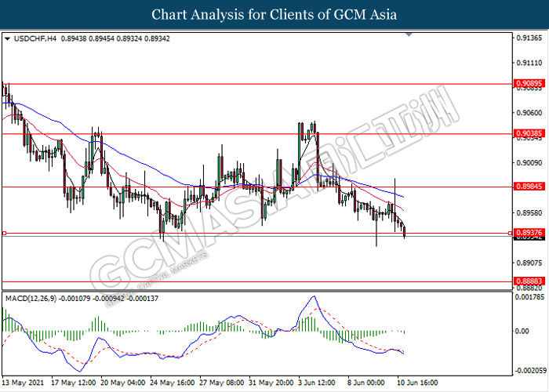Viewport: 549px width, 392px height.
Task: Click the 0.89580 price axis value
Action: pyautogui.click(x=529, y=212)
